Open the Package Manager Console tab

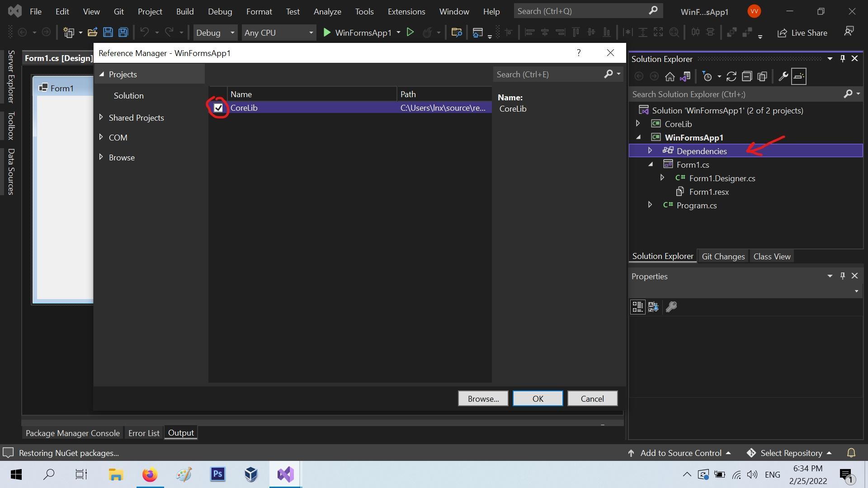coord(73,433)
